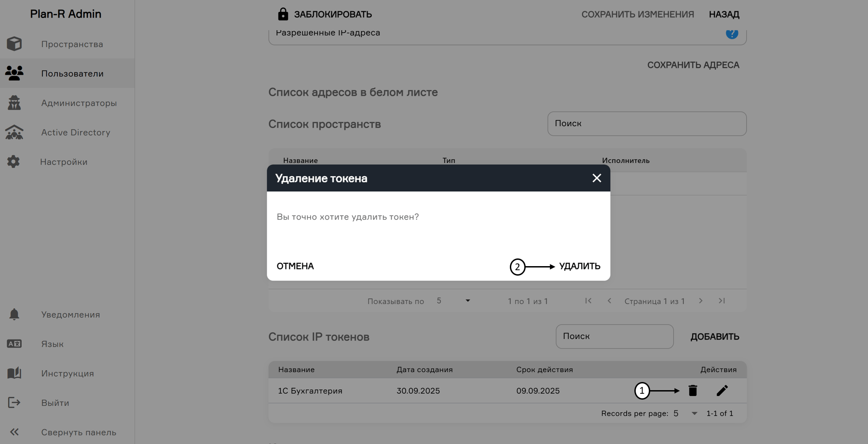Click the logout icon next to Выйти
This screenshot has width=868, height=444.
(14, 402)
